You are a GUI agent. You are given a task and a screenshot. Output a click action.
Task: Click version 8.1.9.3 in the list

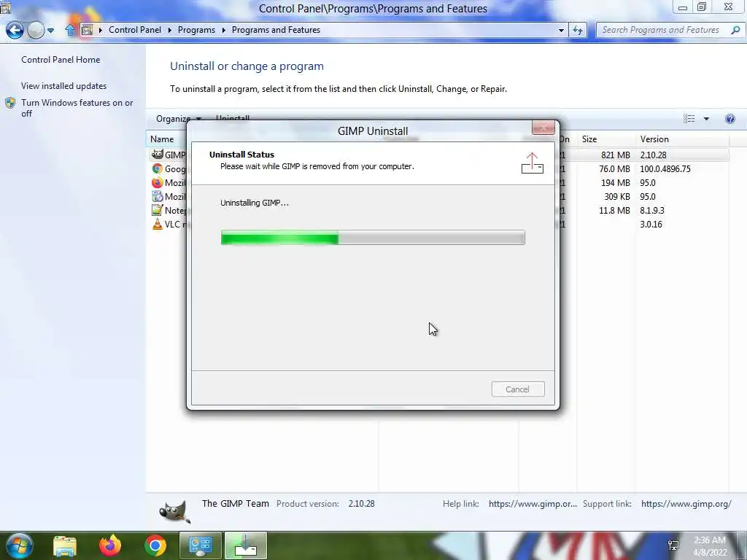point(651,210)
